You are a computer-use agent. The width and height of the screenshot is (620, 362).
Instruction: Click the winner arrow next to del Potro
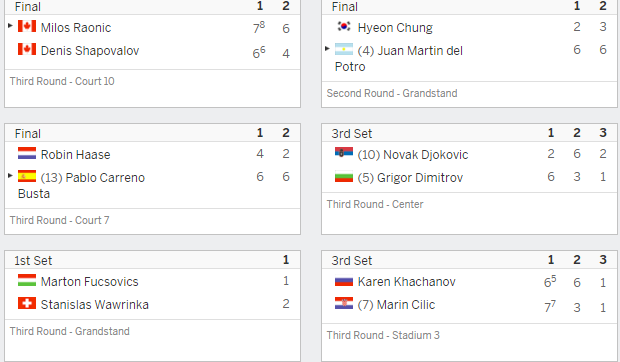tap(327, 49)
